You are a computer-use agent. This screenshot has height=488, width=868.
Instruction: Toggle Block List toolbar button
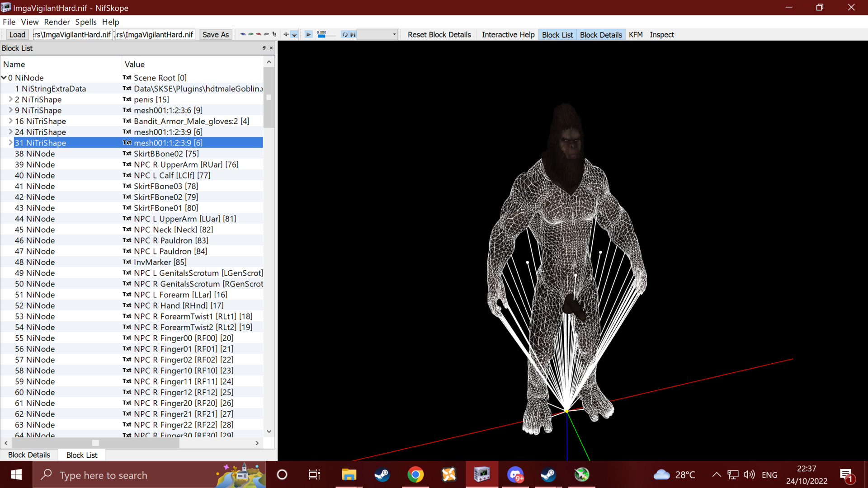click(557, 34)
